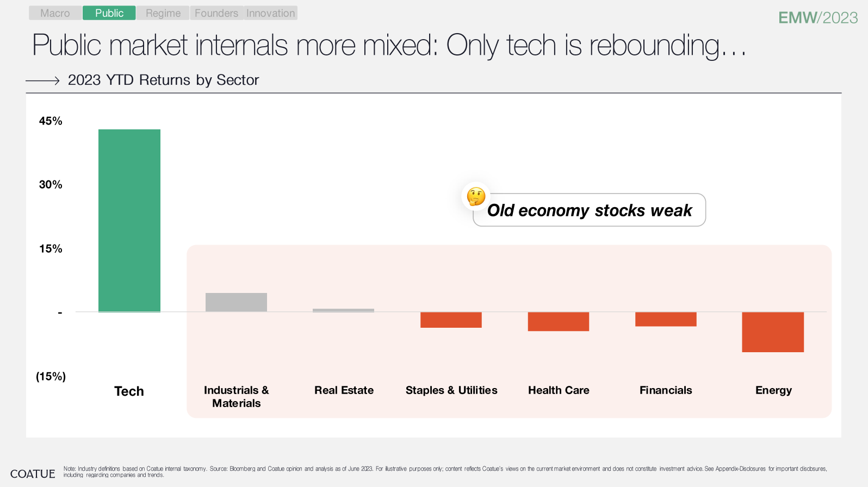Click the Staples & Utilities bar

(451, 320)
